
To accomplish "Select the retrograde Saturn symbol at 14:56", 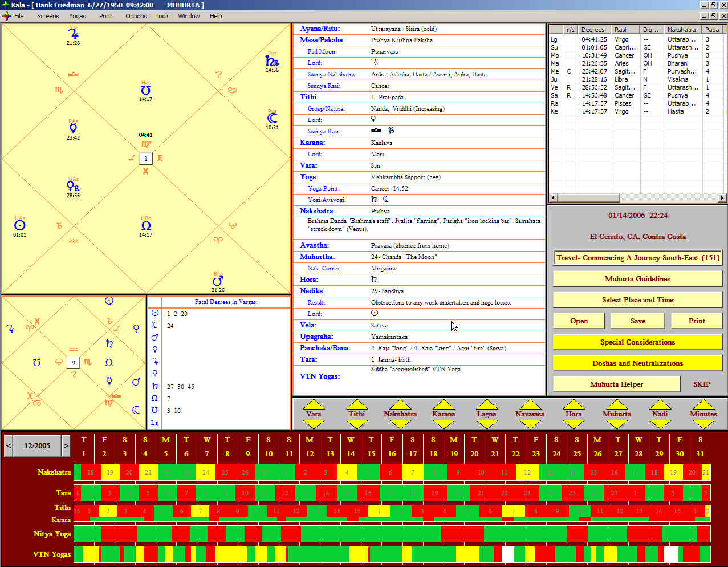I will 272,61.
